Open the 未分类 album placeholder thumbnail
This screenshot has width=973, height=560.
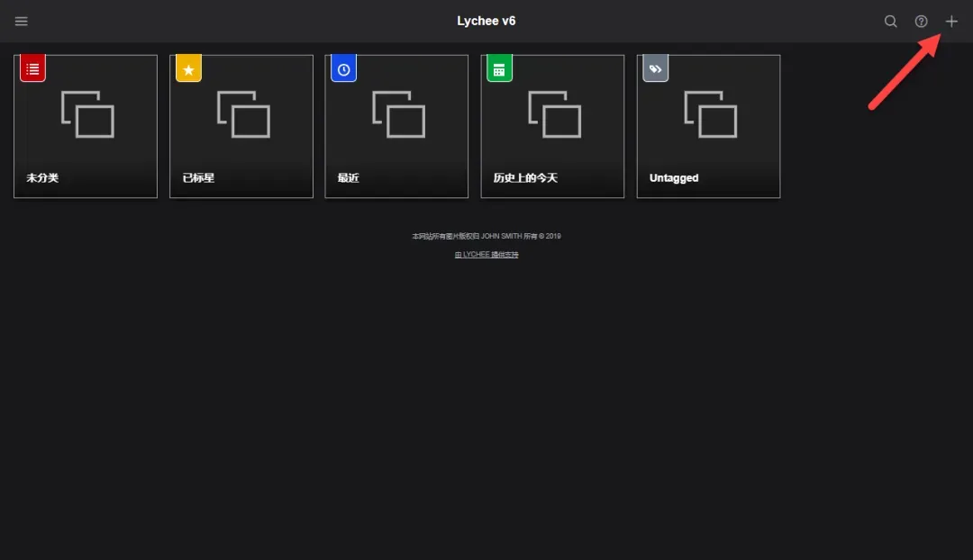point(87,114)
